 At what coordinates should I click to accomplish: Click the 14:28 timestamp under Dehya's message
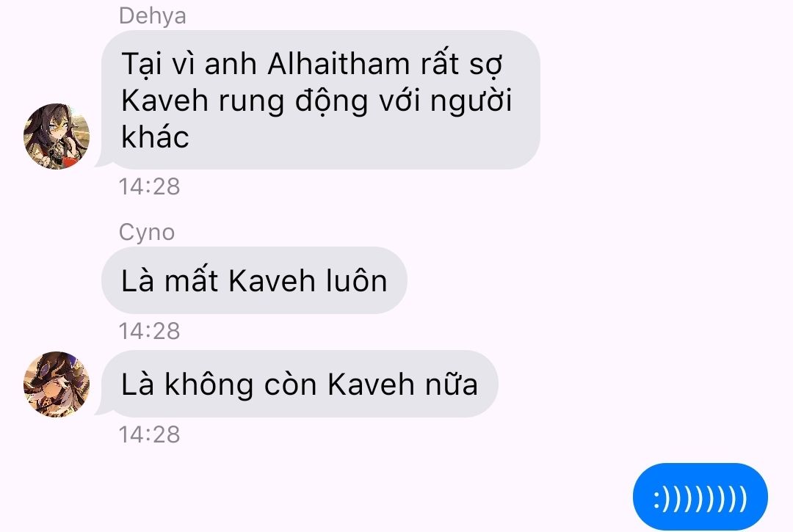pos(149,186)
